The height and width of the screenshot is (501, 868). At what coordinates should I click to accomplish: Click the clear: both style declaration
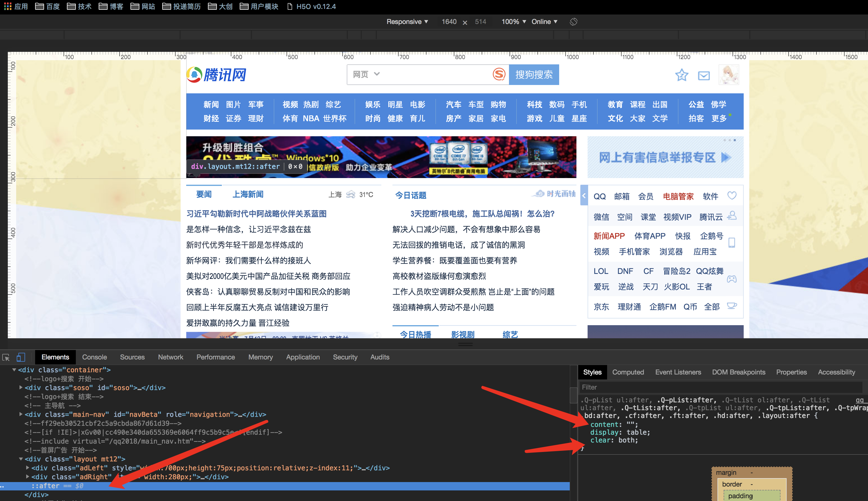614,440
